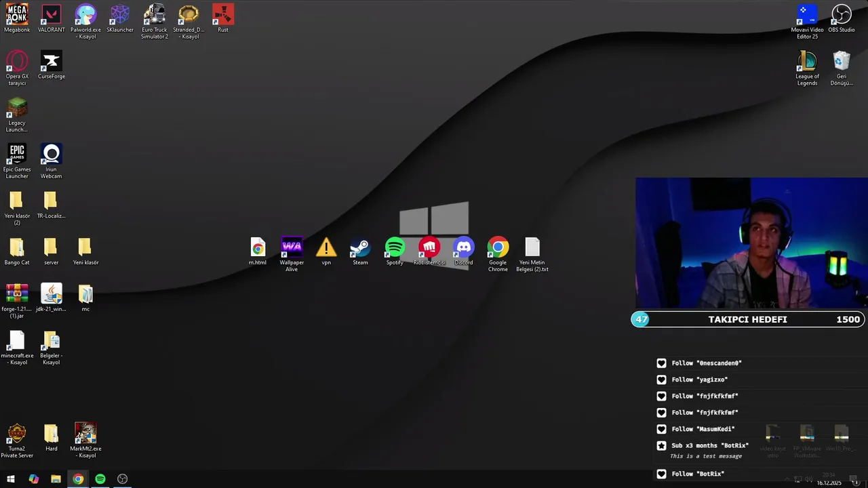Open File Explorer from the taskbar
This screenshot has width=868, height=488.
click(56, 479)
